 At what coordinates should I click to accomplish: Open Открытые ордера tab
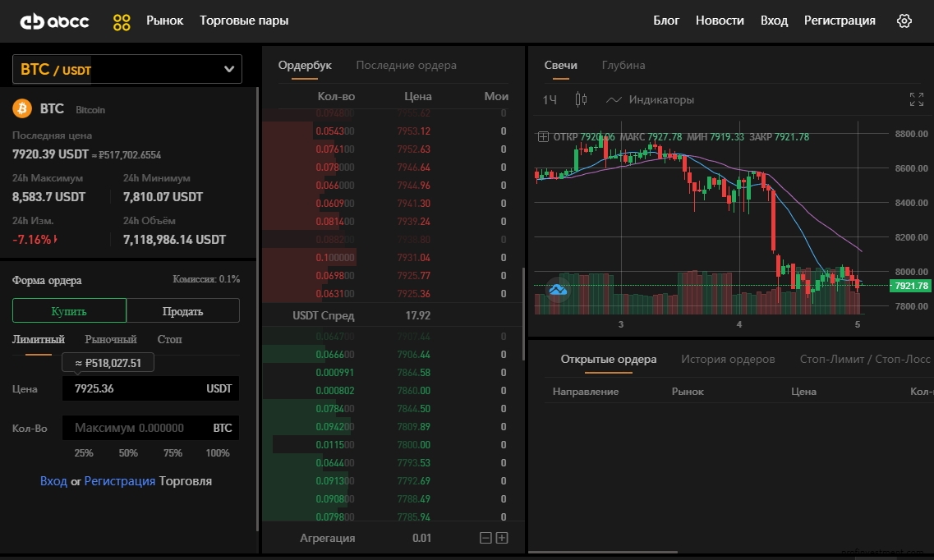pyautogui.click(x=608, y=360)
